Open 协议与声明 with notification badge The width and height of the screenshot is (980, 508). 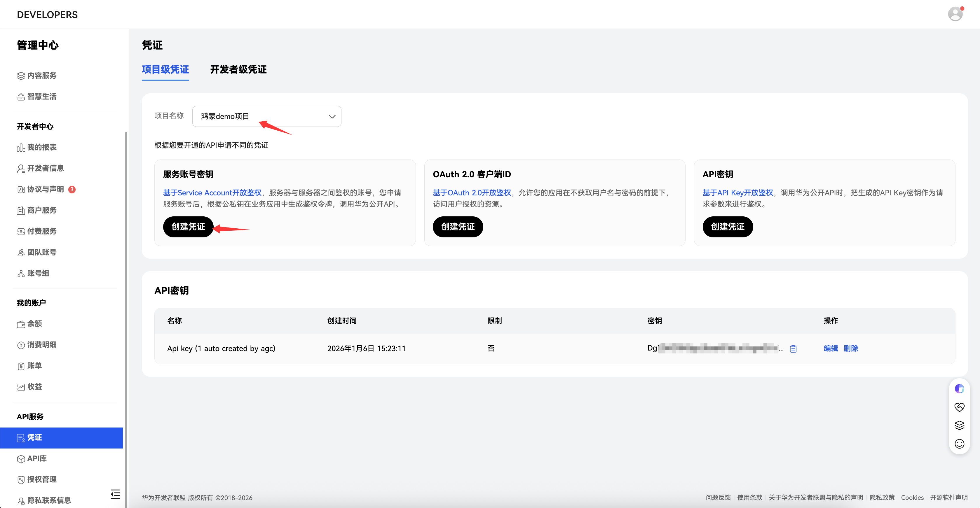pyautogui.click(x=46, y=189)
